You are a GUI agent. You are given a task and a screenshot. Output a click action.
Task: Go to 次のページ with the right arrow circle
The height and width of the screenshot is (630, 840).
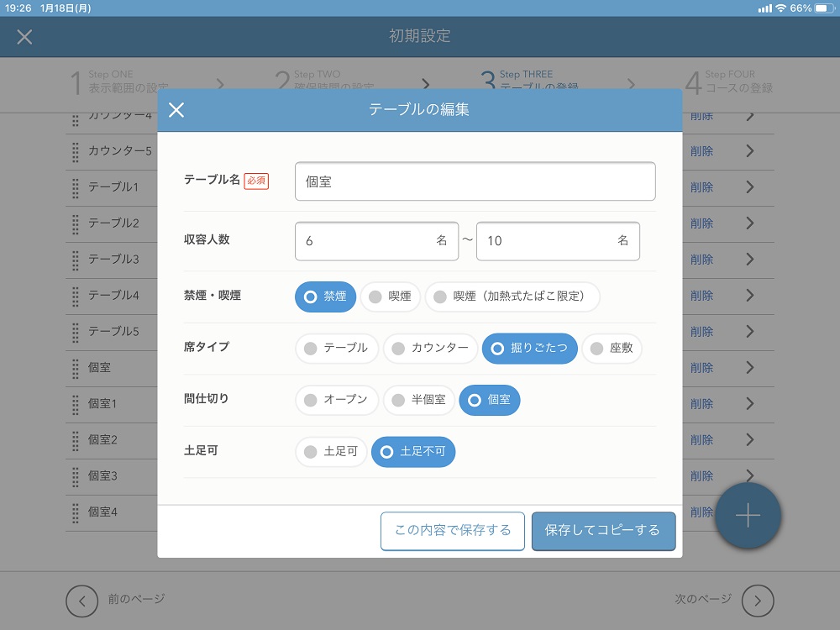(x=757, y=601)
